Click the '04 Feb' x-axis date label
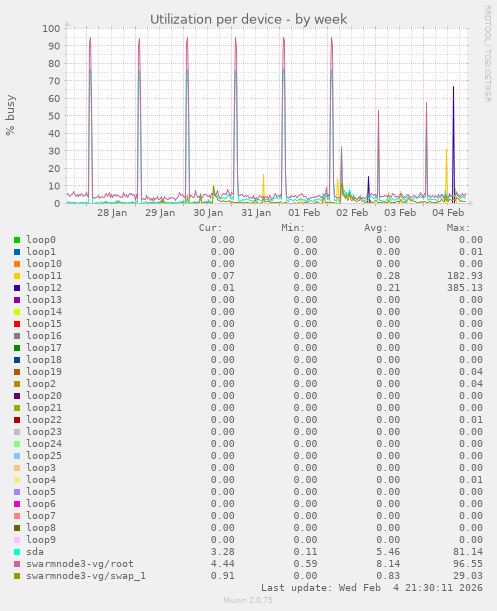Image resolution: width=497 pixels, height=611 pixels. click(x=448, y=213)
